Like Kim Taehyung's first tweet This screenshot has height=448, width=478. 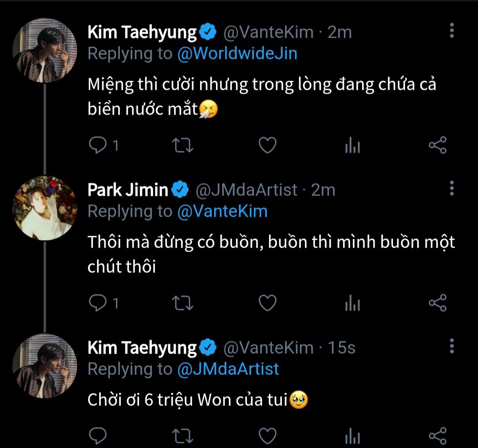[x=267, y=145]
